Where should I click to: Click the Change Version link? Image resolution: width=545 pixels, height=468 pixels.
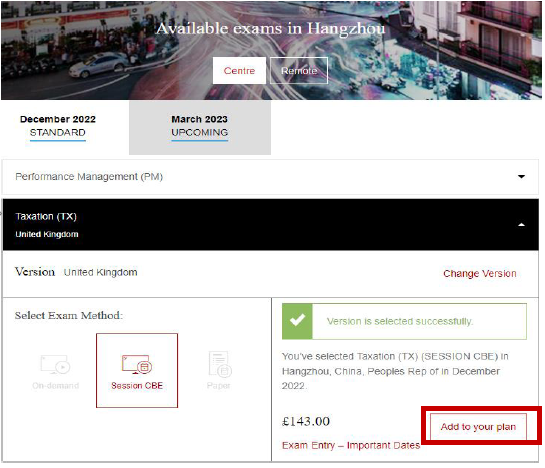(x=480, y=273)
